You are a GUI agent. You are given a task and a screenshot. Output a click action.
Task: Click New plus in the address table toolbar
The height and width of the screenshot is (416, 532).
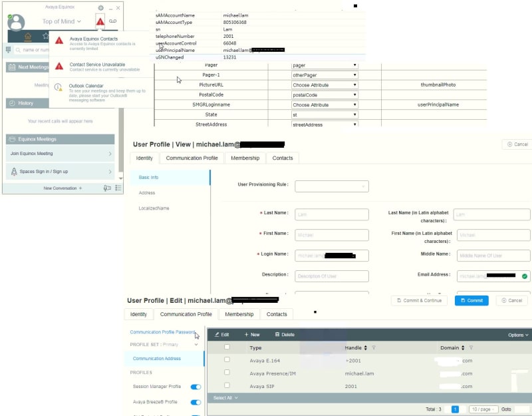coord(252,335)
